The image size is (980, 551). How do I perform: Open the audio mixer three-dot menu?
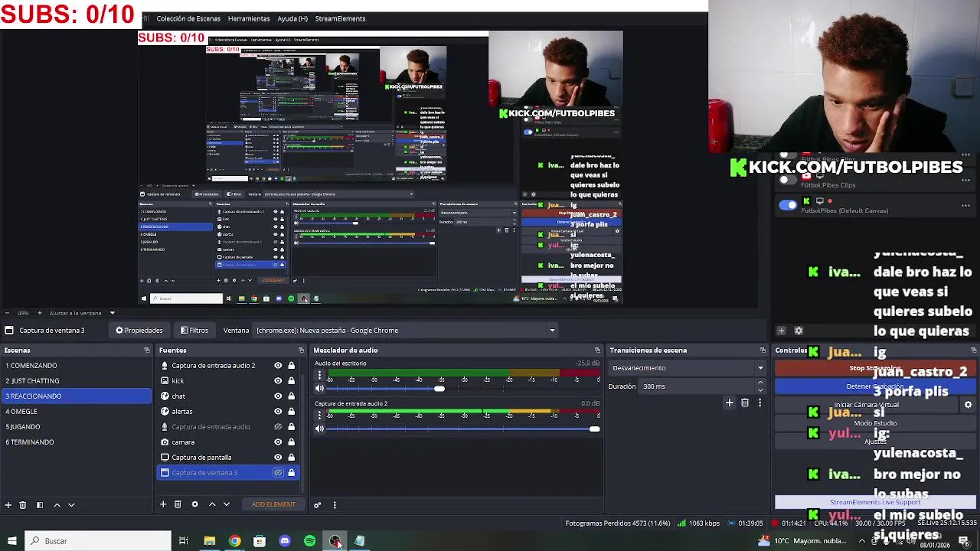click(335, 505)
